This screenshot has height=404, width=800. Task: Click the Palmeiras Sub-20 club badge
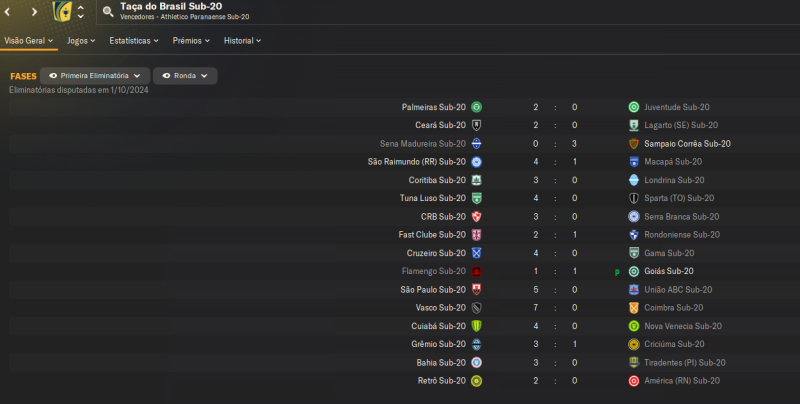(x=477, y=107)
